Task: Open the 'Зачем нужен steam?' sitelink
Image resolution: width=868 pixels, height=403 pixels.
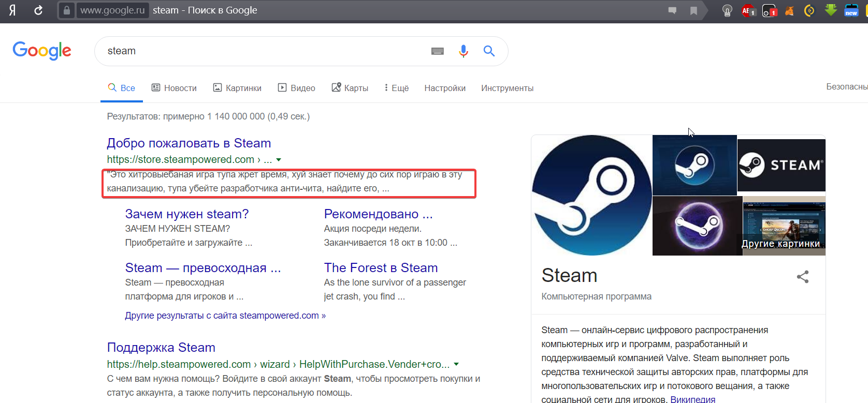Action: [187, 214]
